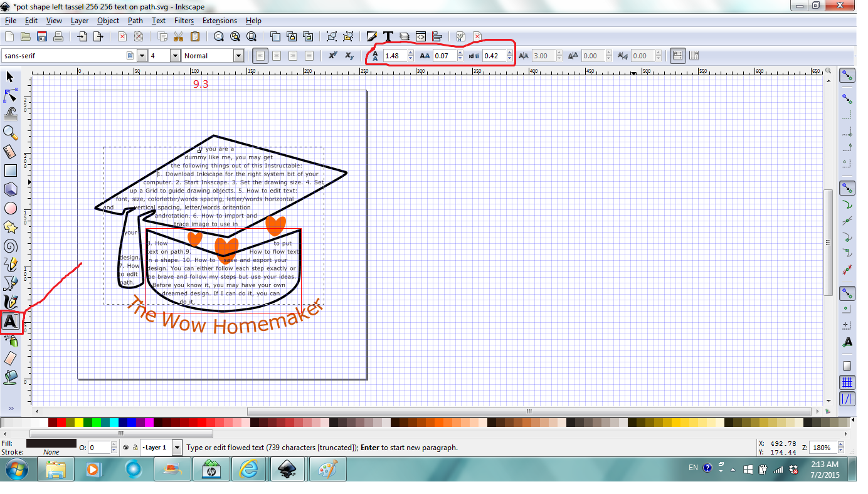
Task: Increase word spacing value 0.42
Action: coord(510,53)
